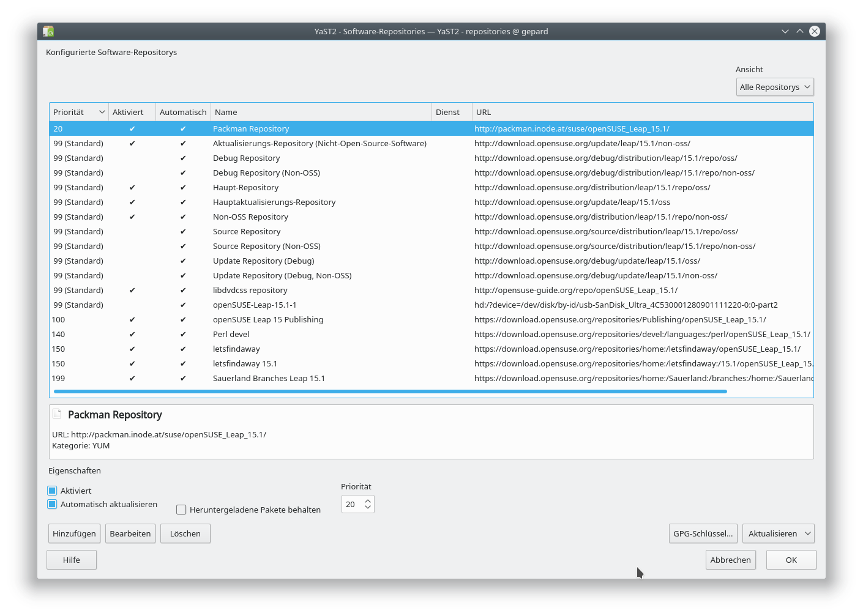This screenshot has height=616, width=863.
Task: Select the letsfindaway 15.1 row
Action: [x=432, y=363]
